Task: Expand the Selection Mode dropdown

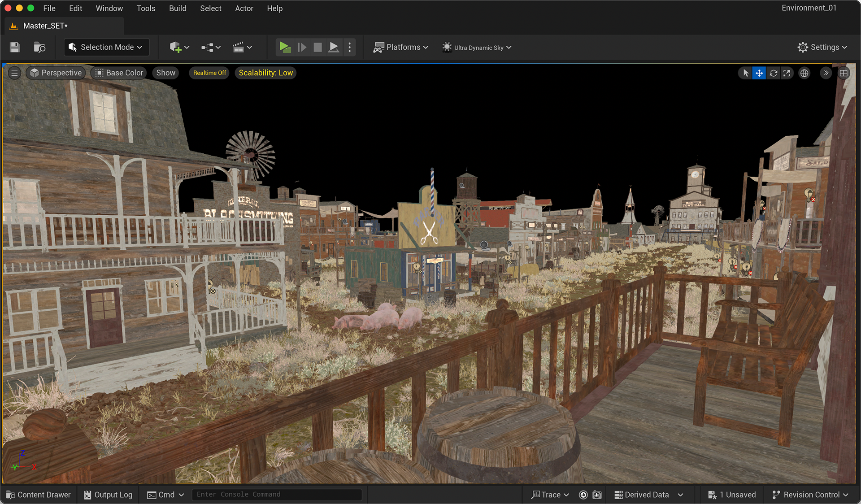Action: (x=106, y=47)
